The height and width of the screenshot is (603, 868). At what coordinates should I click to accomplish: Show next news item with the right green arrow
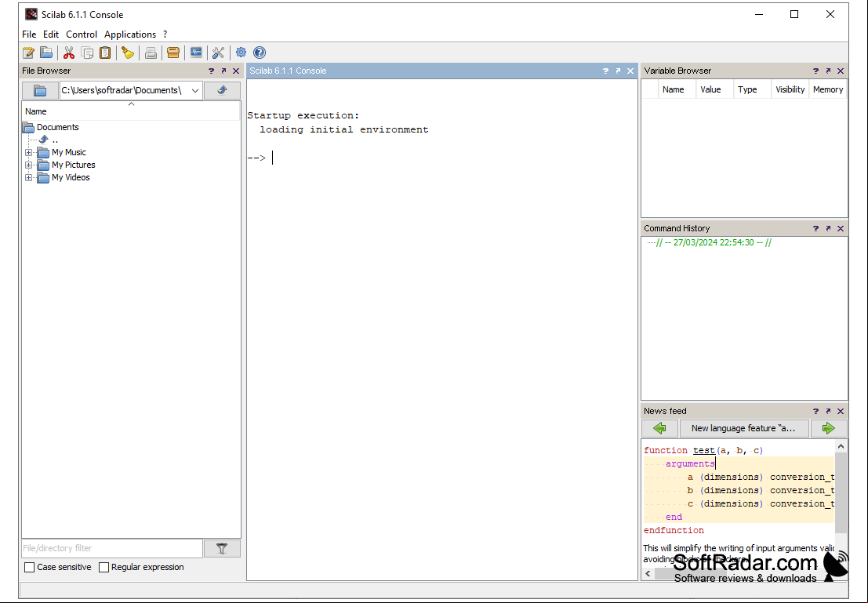828,428
